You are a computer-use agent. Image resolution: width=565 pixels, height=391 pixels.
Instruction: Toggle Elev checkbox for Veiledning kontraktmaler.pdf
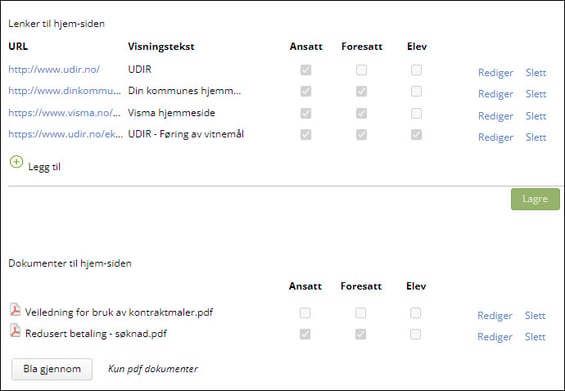415,313
